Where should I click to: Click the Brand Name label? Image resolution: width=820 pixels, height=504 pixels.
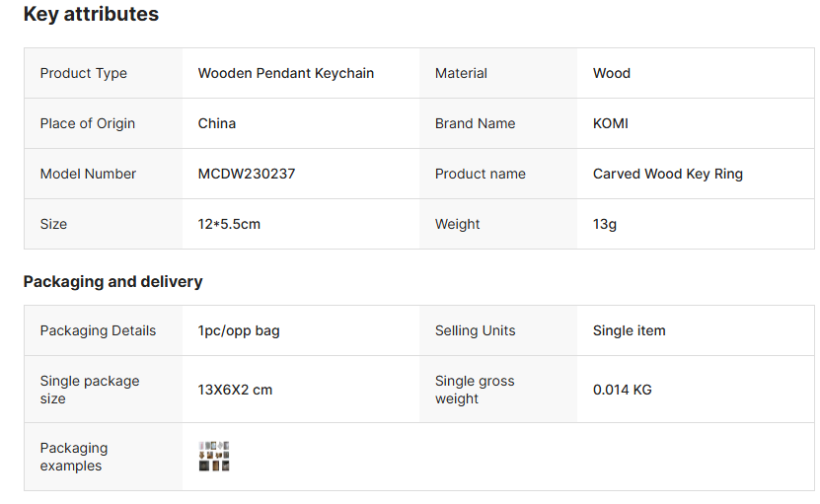click(x=475, y=123)
